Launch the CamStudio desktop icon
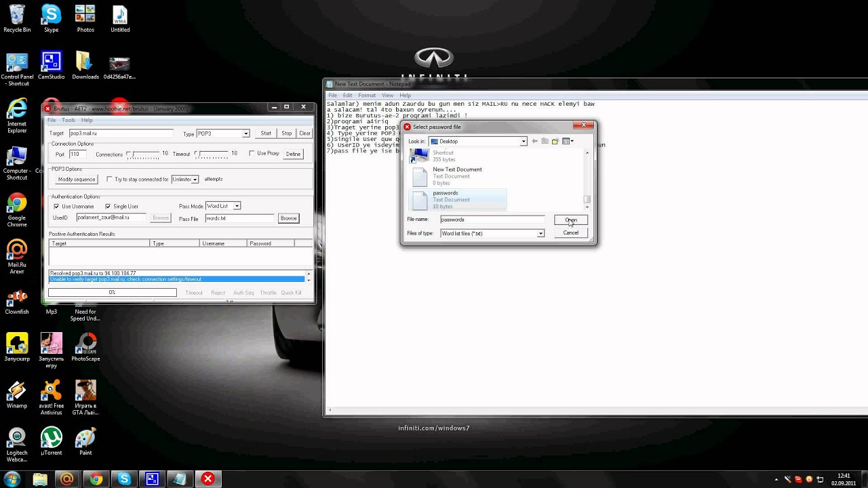Screen dimensions: 868x488 pyautogui.click(x=51, y=66)
